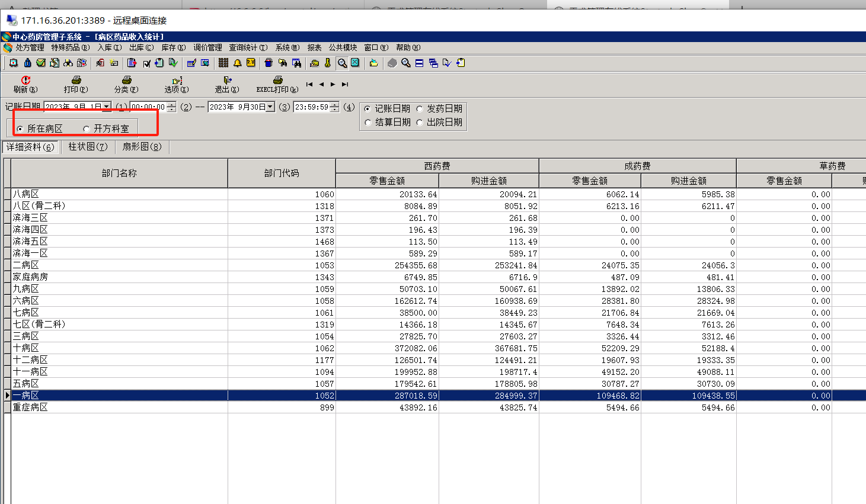The width and height of the screenshot is (866, 504).
Task: Click the 退出 (Exit) door icon
Action: coord(227,81)
